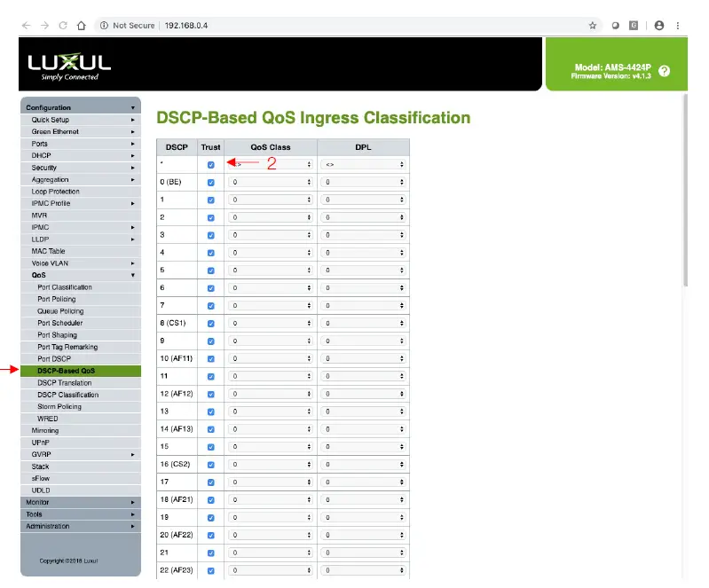Open MAC Table page
Image resolution: width=709 pixels, height=588 pixels.
pos(81,251)
